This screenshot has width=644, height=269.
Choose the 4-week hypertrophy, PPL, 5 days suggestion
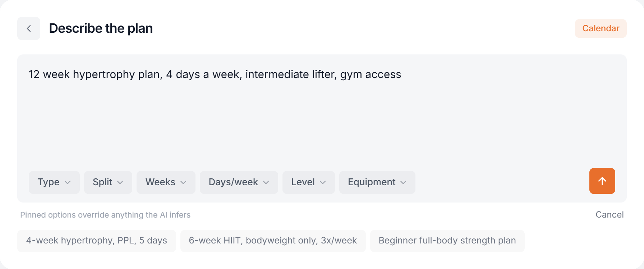coord(97,241)
